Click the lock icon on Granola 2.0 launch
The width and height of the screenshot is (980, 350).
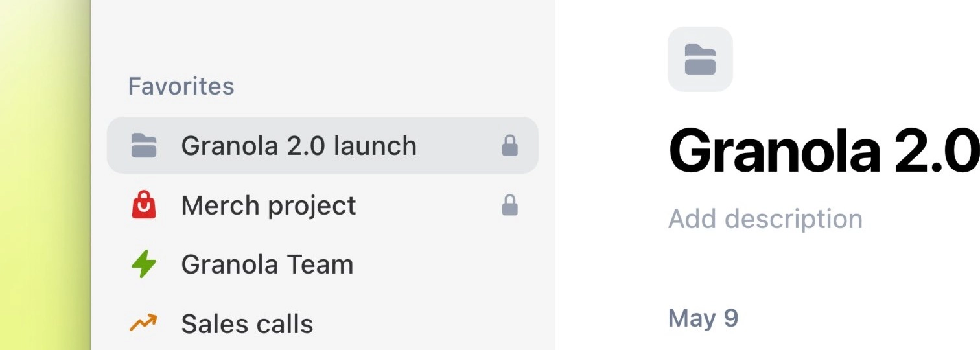[510, 146]
